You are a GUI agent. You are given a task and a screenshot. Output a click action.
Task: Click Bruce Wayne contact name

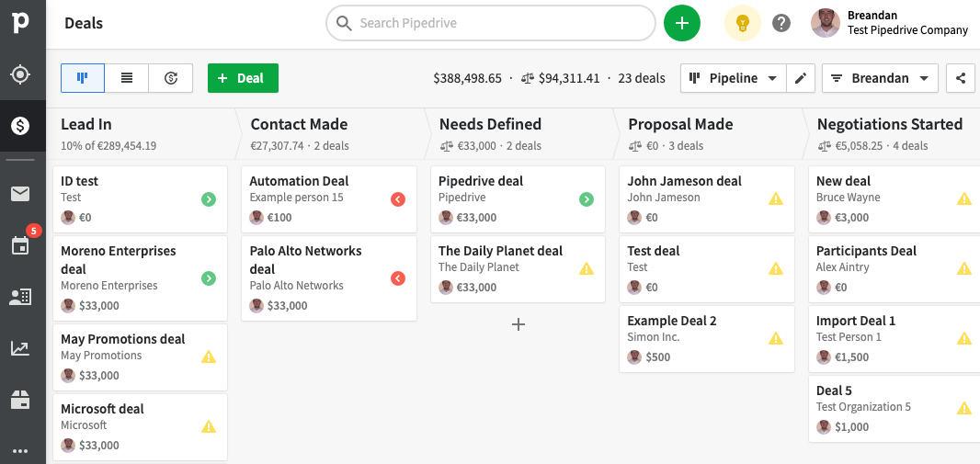click(x=849, y=198)
